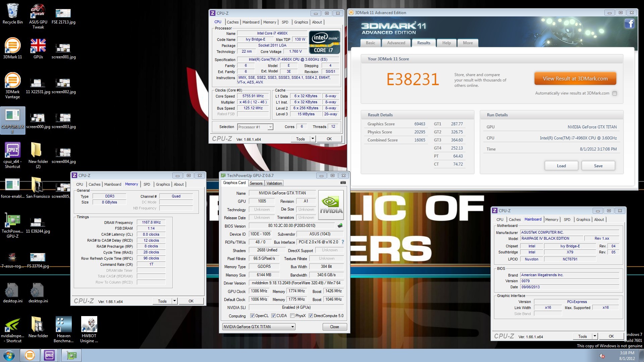Screen dimensions: 644x362
Task: Open Graphics tab in Mainboard CPU-Z window
Action: [583, 220]
